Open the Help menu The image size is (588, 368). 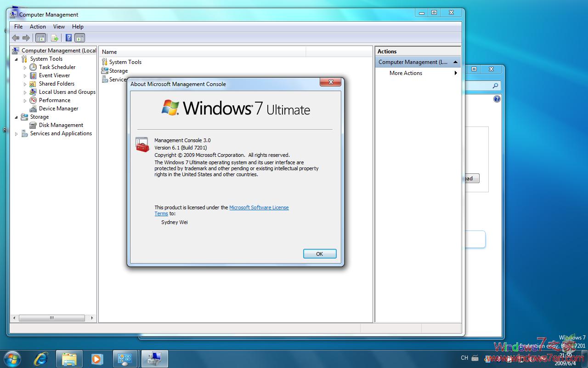(x=78, y=27)
